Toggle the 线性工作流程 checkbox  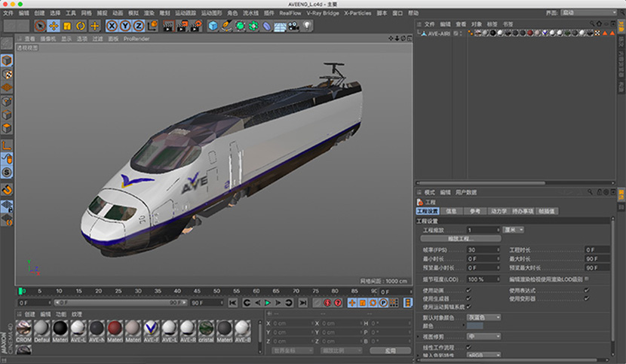click(468, 347)
